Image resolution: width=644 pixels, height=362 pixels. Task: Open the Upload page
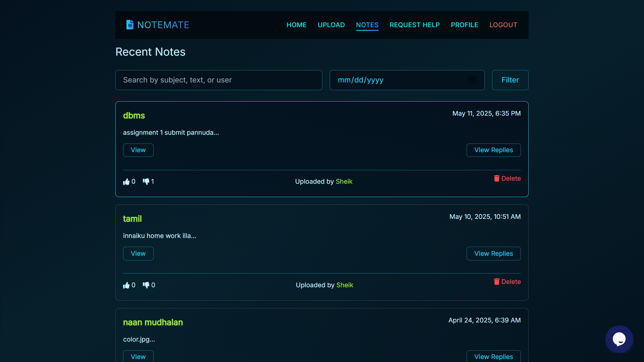pyautogui.click(x=331, y=25)
